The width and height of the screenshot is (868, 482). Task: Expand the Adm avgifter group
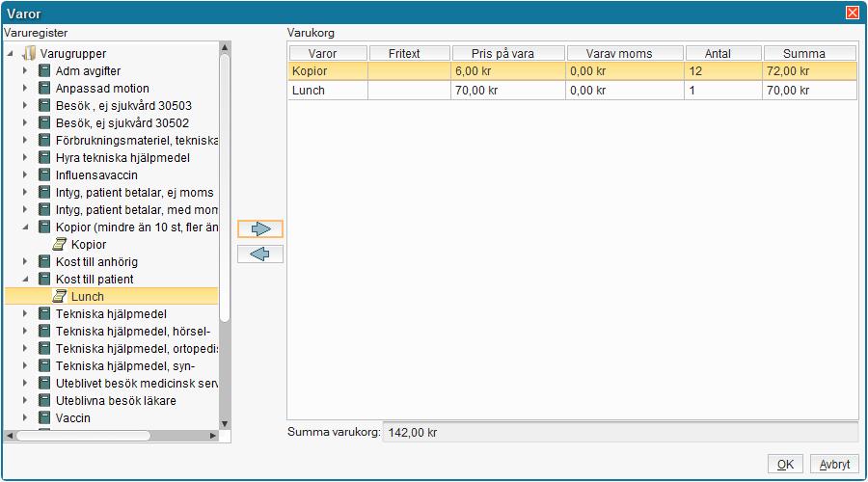(x=25, y=70)
